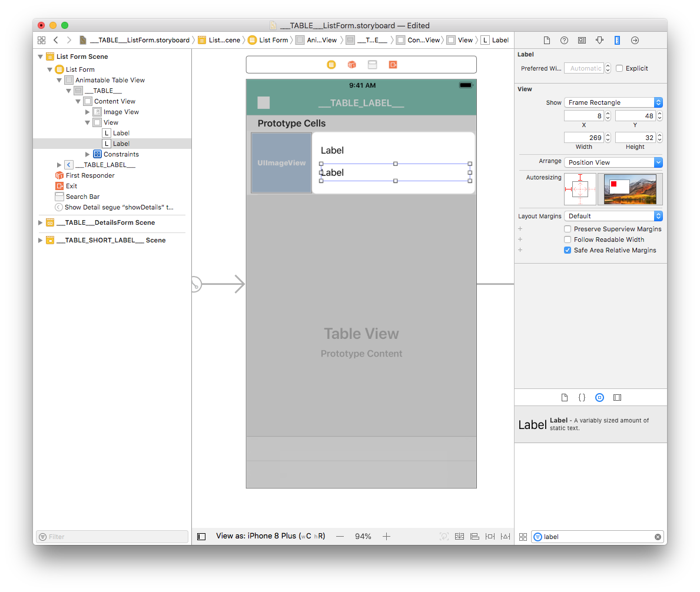
Task: Select UIImageView on the canvas cell
Action: pyautogui.click(x=281, y=163)
